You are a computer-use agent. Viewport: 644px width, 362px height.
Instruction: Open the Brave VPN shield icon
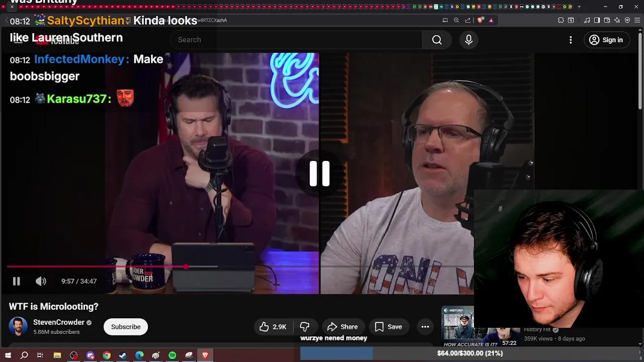click(627, 20)
